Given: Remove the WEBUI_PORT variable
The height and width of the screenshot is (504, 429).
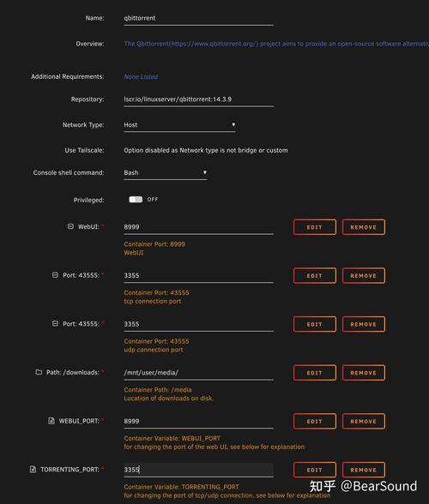Looking at the screenshot, I should point(363,422).
